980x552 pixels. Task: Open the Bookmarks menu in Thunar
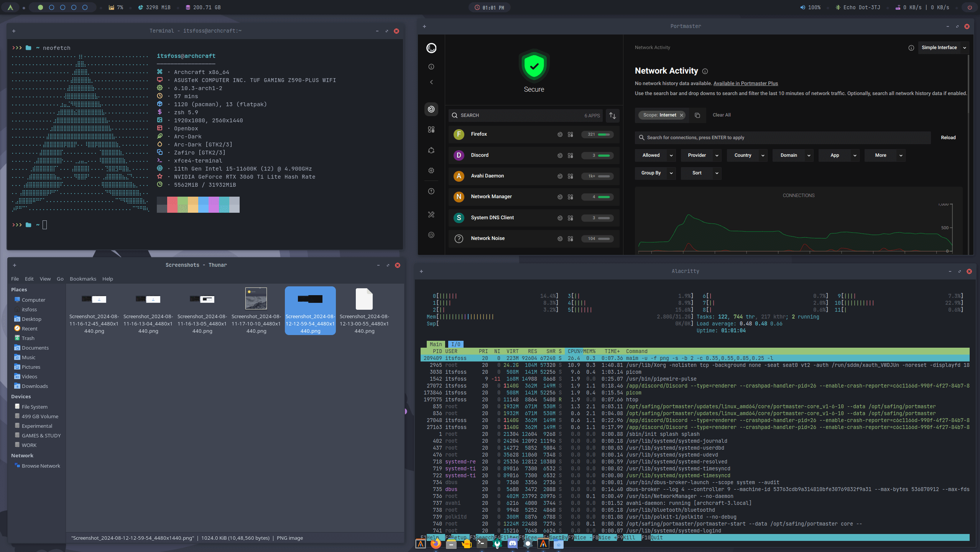83,279
